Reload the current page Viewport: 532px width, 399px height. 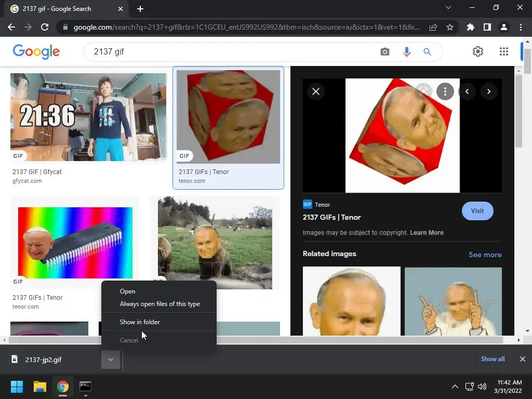pos(45,27)
